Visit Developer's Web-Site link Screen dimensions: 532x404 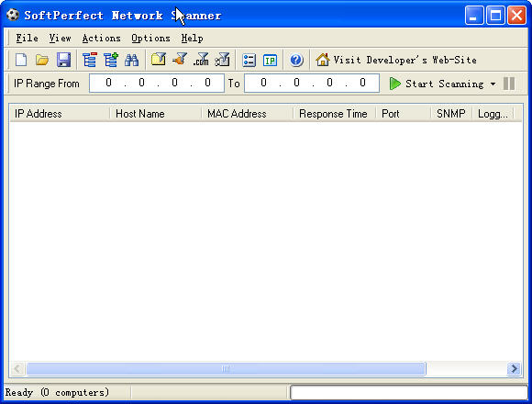[x=396, y=60]
